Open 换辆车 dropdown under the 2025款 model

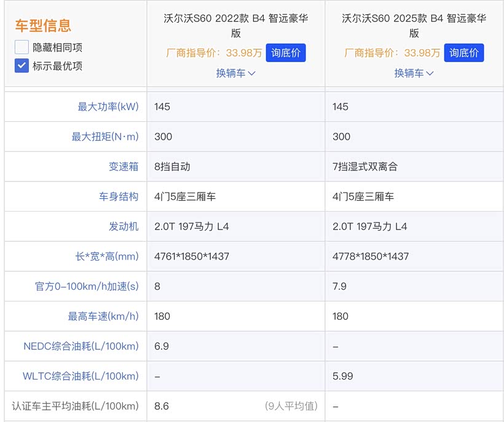click(x=414, y=73)
